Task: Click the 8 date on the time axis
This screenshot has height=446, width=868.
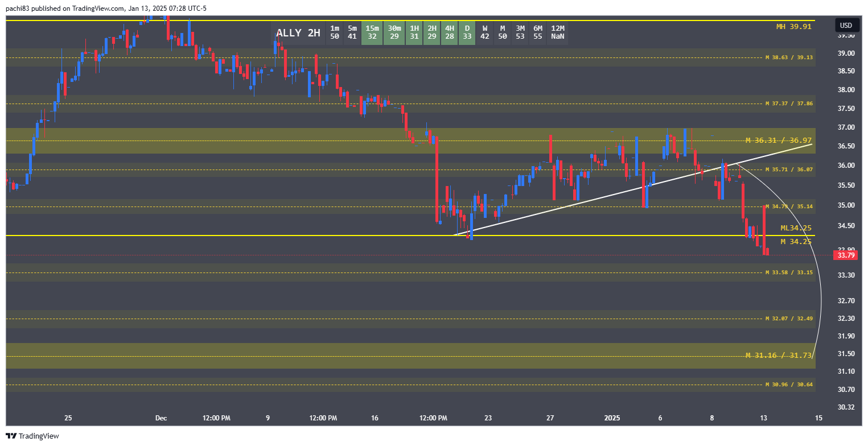Action: pos(712,418)
